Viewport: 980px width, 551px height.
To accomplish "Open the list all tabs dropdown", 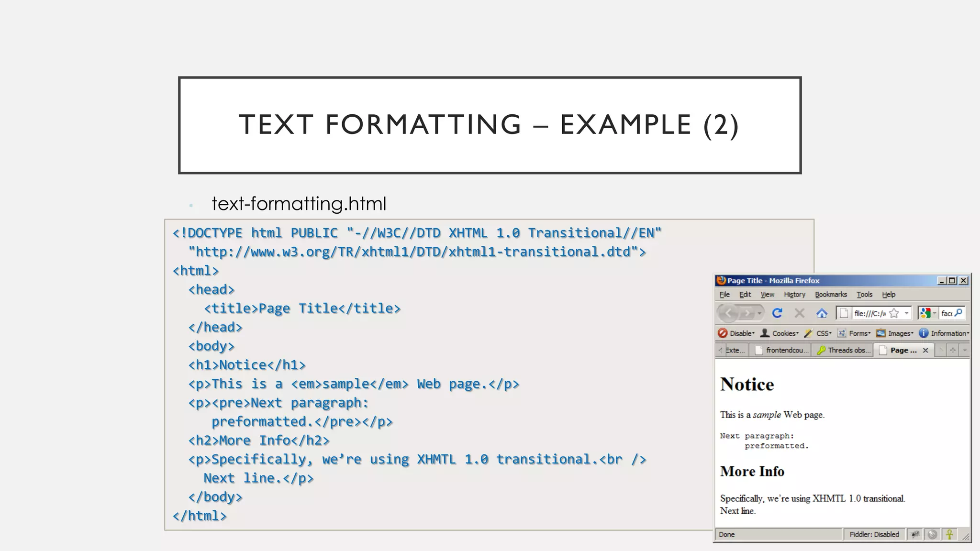I will 965,350.
